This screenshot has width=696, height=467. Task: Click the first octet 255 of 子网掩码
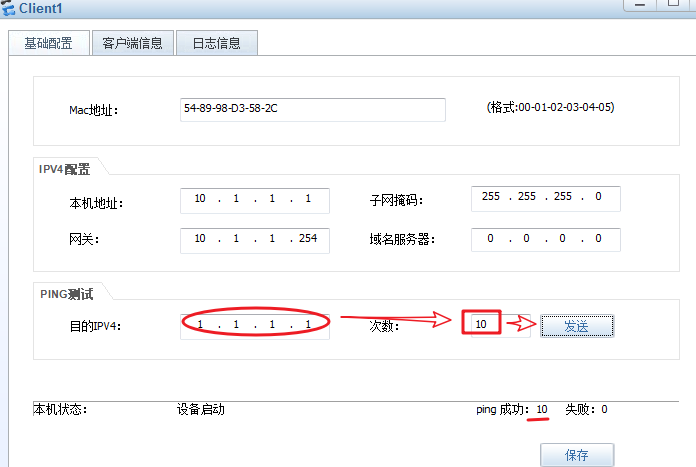tap(491, 197)
